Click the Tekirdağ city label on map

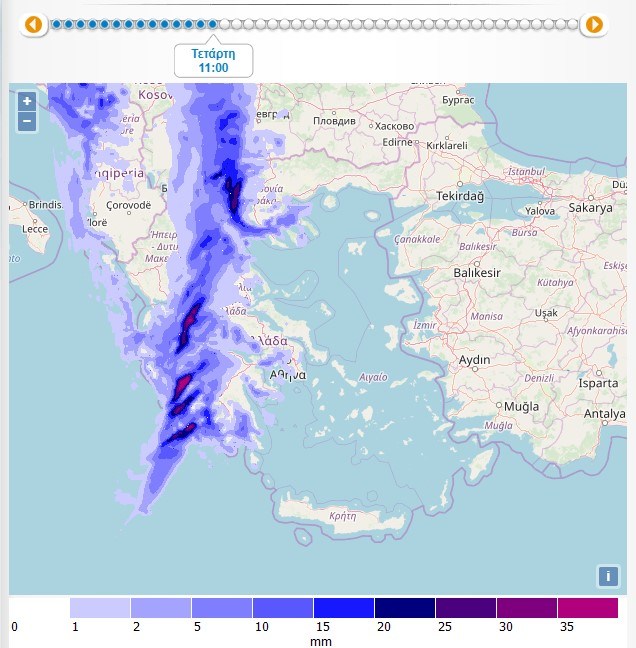tap(460, 196)
